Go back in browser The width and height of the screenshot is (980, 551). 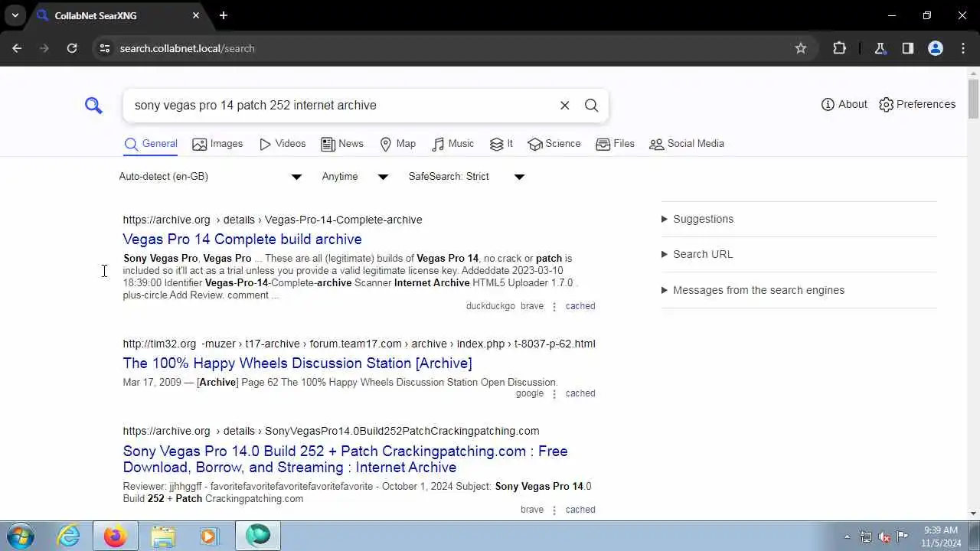(x=17, y=48)
